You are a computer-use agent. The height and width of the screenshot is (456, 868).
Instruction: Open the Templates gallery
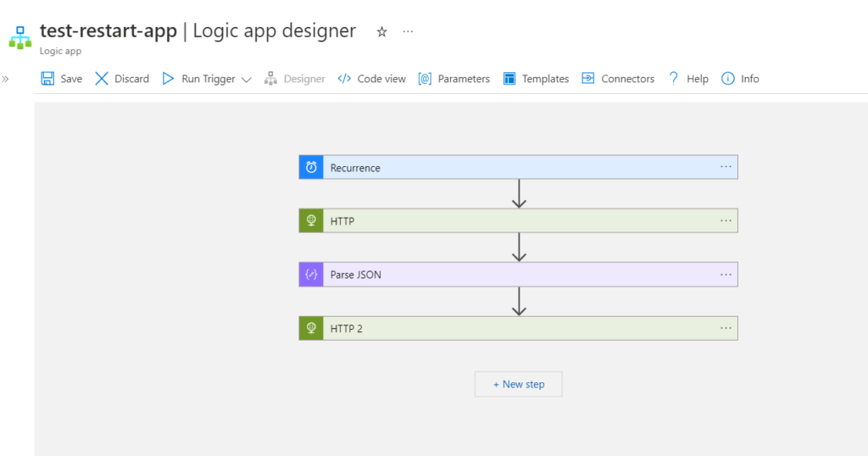click(545, 79)
